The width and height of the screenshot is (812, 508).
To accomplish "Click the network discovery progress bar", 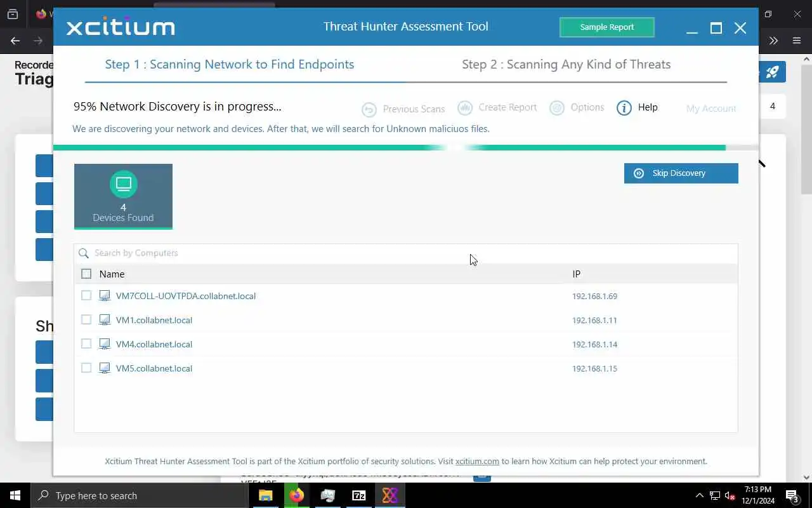I will (x=406, y=147).
